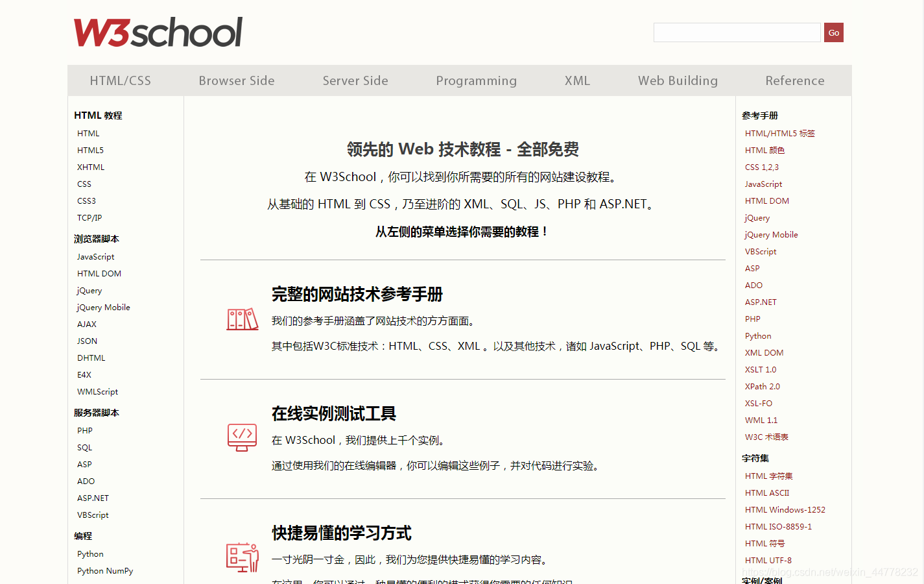924x584 pixels.
Task: Open XML DOM reference link
Action: coord(764,352)
